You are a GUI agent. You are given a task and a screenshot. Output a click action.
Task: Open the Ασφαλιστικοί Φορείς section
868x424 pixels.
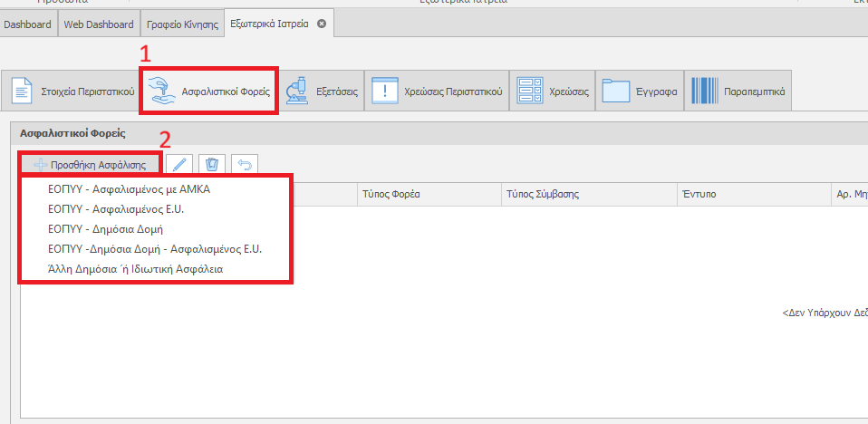click(209, 92)
